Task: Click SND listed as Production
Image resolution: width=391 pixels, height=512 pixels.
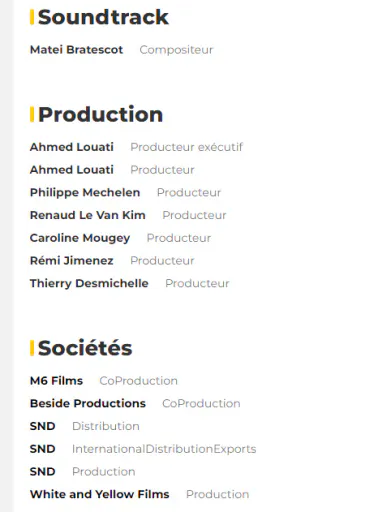Action: tap(42, 471)
